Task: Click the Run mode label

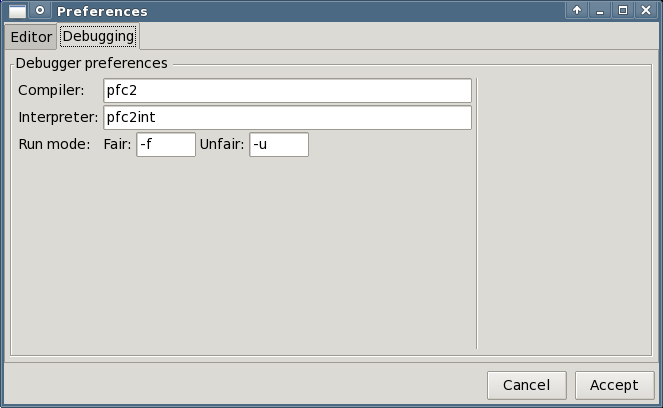Action: click(54, 145)
